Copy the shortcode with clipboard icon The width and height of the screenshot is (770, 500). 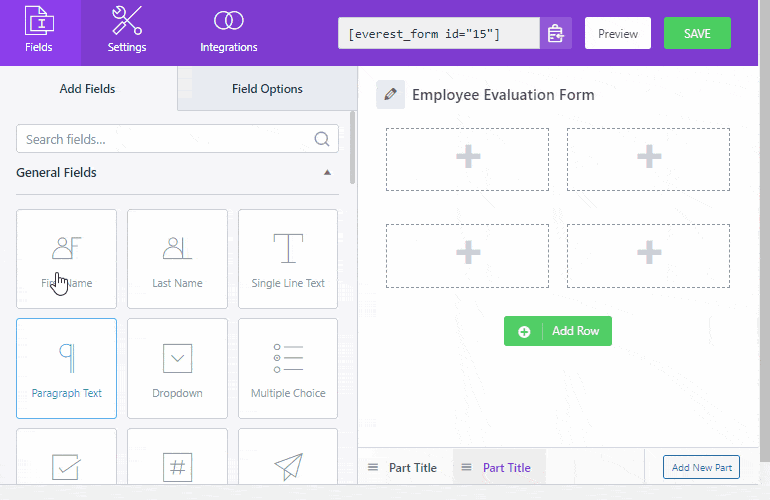(x=555, y=33)
